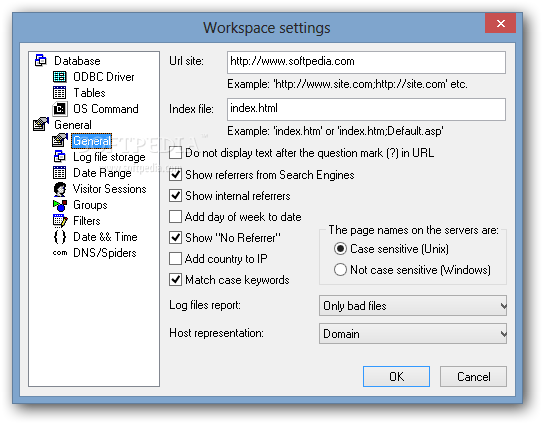Open the Log files report dropdown
The width and height of the screenshot is (543, 424).
tap(412, 306)
